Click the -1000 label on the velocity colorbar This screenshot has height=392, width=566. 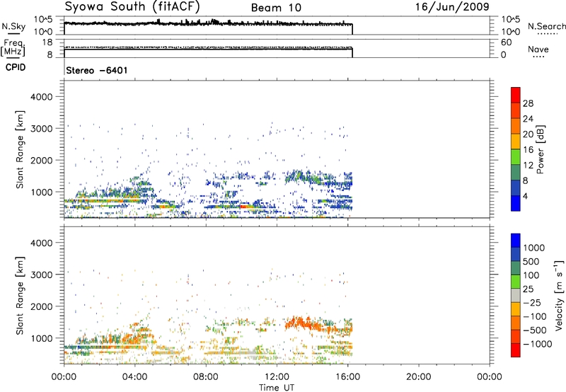[x=537, y=344]
